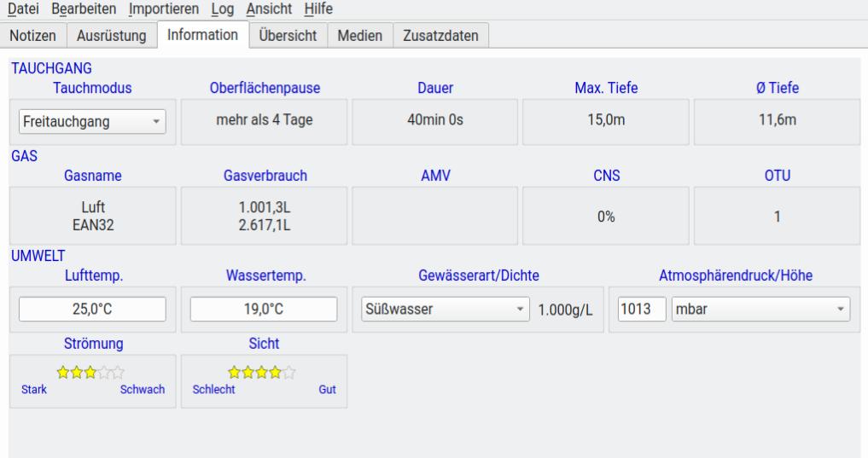Viewport: 868px width, 458px height.
Task: Switch to the Ausrüstung tab
Action: click(x=112, y=36)
